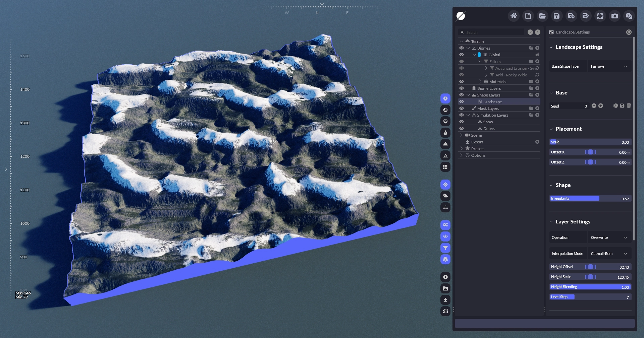Screen dimensions: 644x338
Task: Click the flame icon in viewport sidebar
Action: tap(445, 133)
